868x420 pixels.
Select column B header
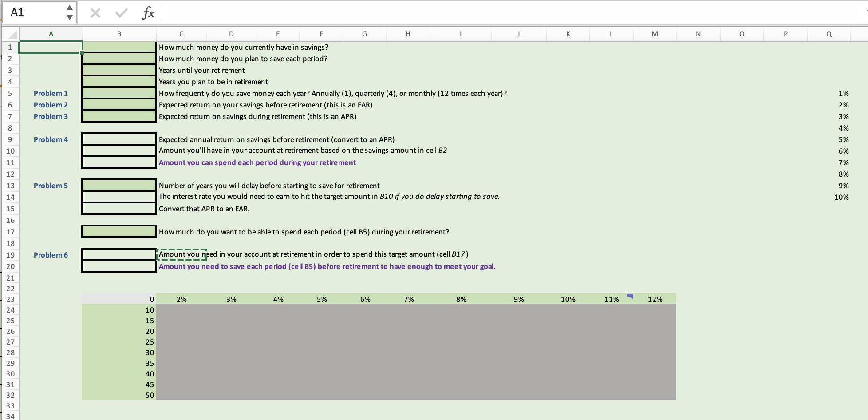tap(118, 34)
